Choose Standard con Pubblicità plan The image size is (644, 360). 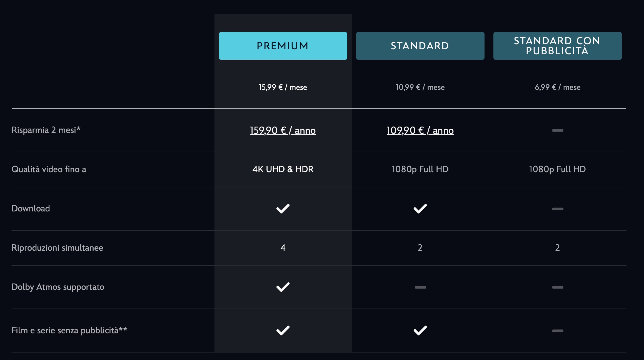coord(557,46)
